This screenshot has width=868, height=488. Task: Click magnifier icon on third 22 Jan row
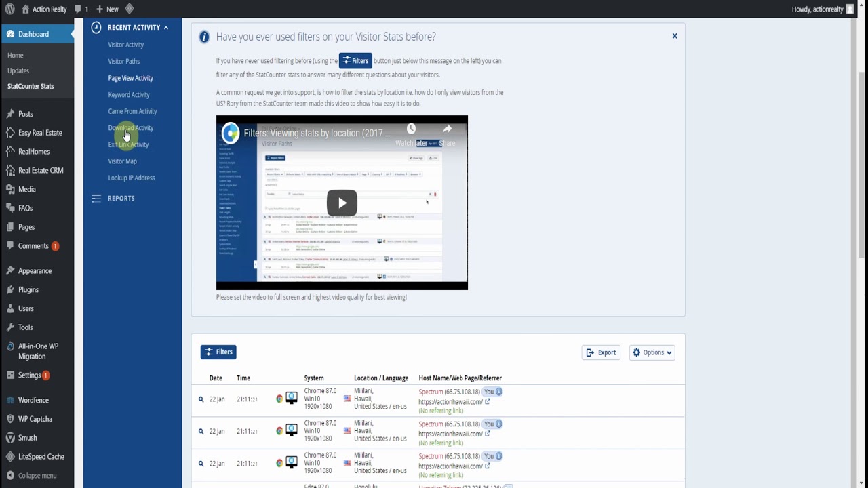point(201,464)
